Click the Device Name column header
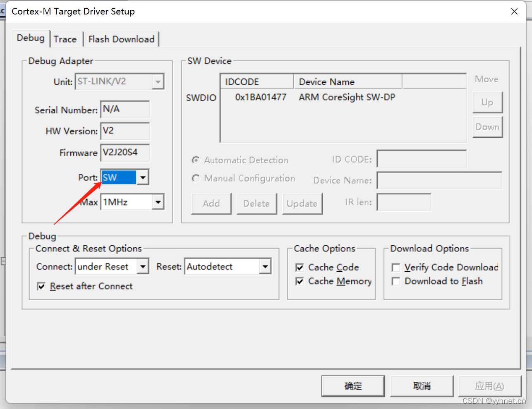The width and height of the screenshot is (532, 409). coord(348,81)
